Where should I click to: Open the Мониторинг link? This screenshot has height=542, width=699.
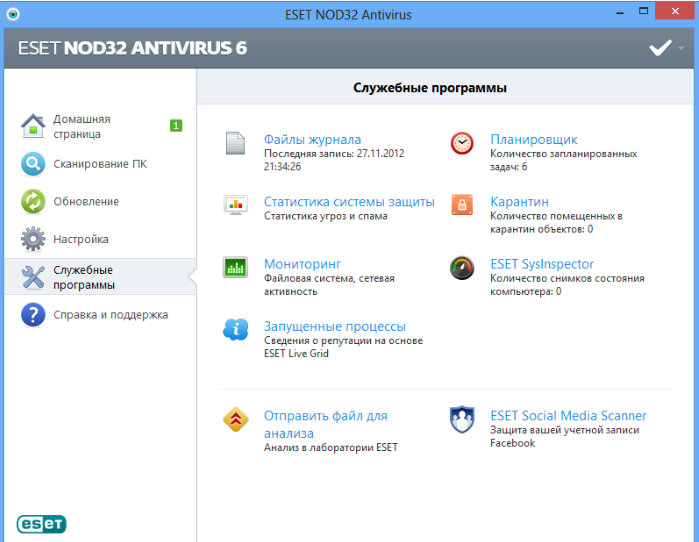[x=302, y=264]
